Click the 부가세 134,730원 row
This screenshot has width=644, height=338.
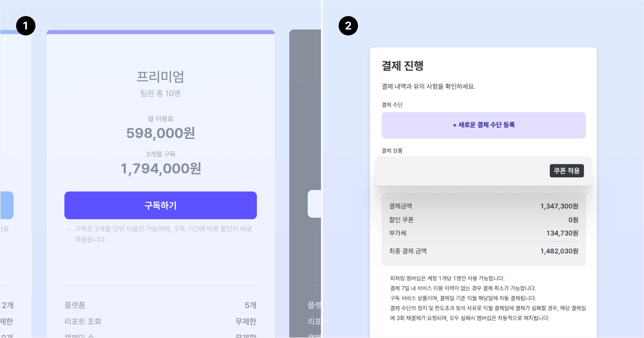(484, 233)
